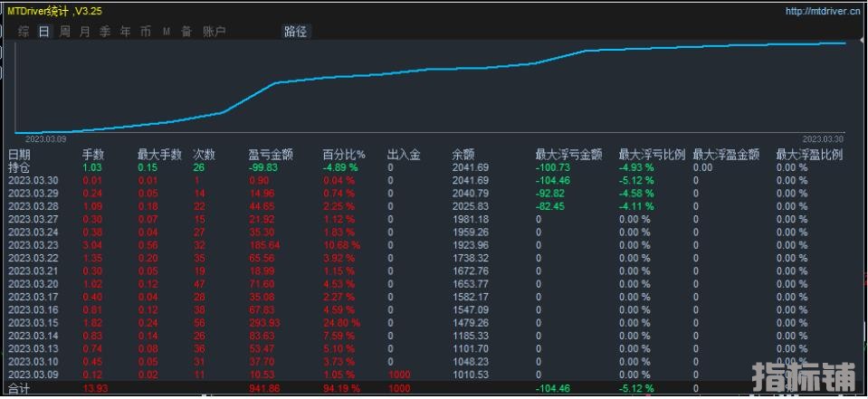Open the 币 currency tab
Screen dimensions: 868x399
tap(146, 32)
